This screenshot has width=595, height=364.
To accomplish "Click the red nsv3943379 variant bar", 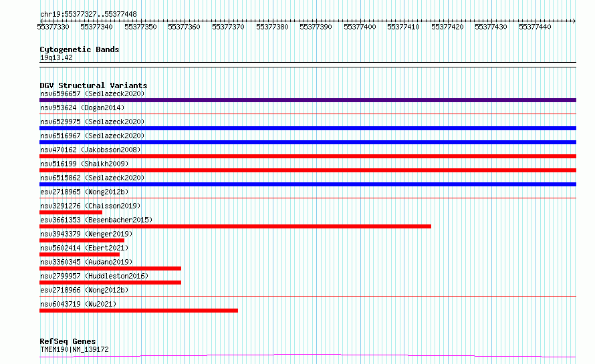I will pyautogui.click(x=82, y=240).
